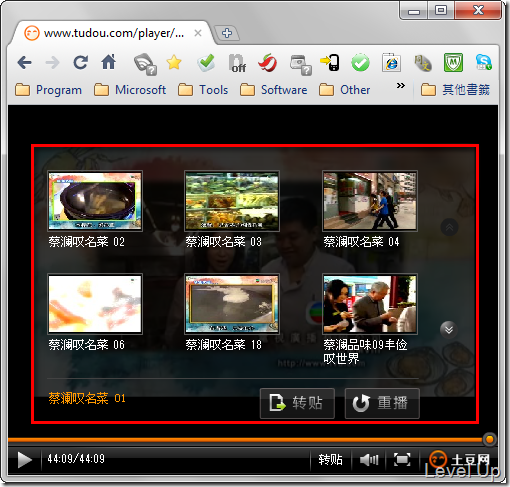
Task: Click the 蔡澜品味09丰俭叹世界 title text
Action: coord(365,352)
